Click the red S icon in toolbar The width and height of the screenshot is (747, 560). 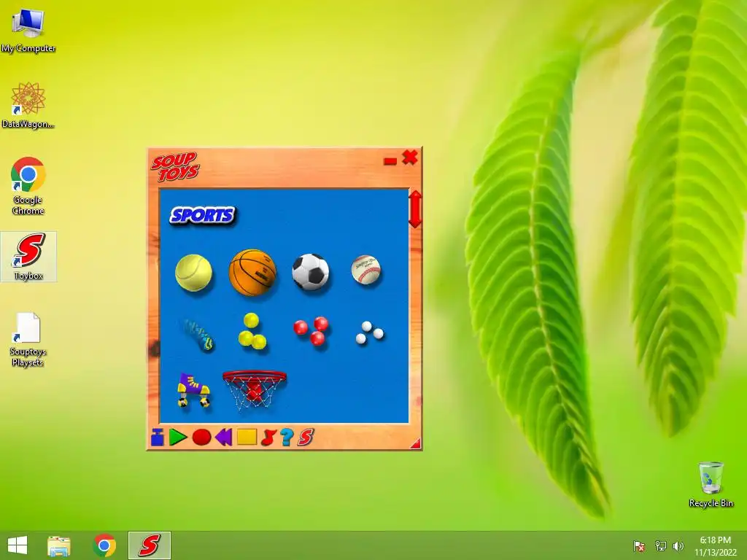[306, 437]
